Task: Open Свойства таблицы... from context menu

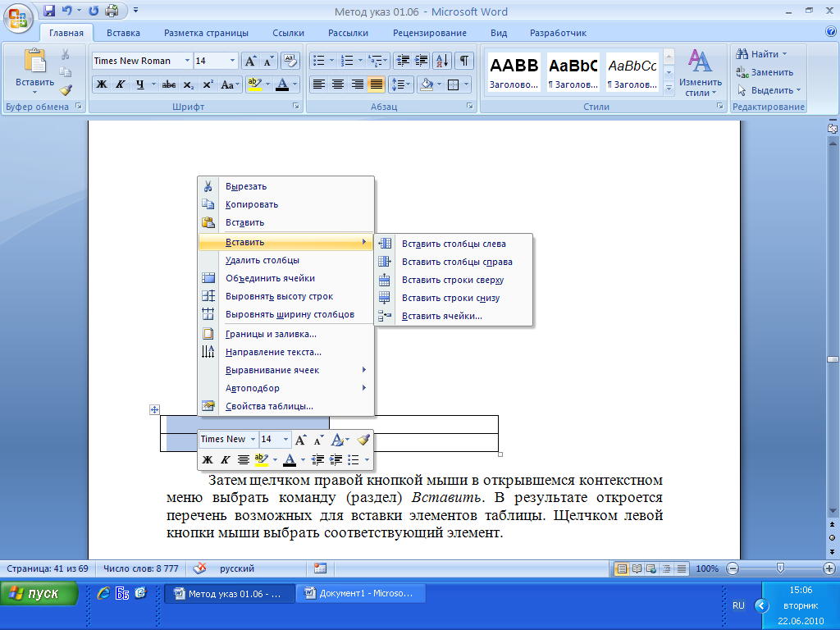Action: point(285,406)
